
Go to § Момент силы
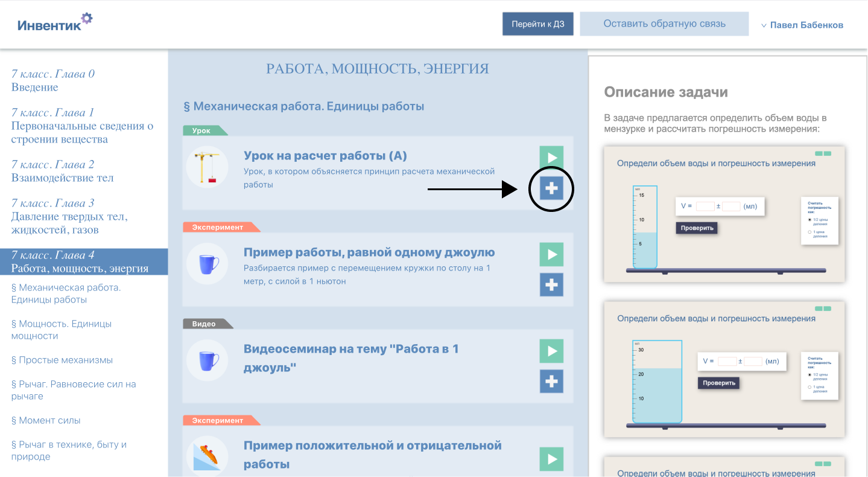click(x=46, y=420)
